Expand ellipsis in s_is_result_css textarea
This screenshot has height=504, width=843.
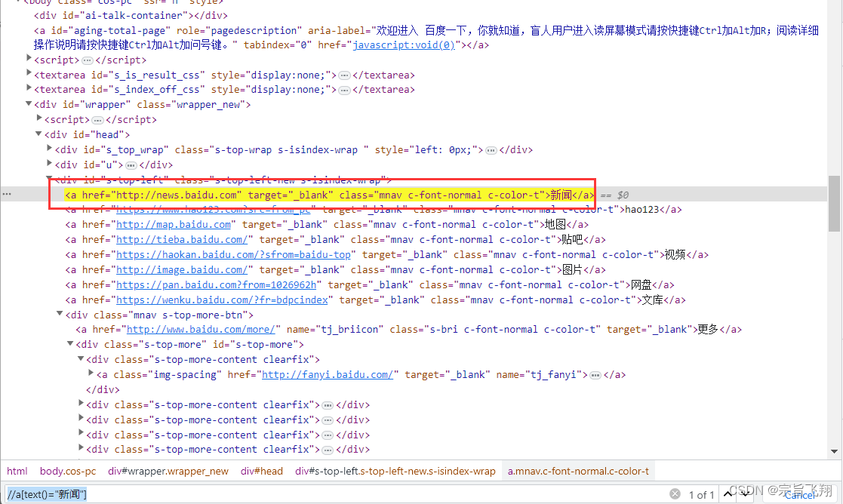click(x=345, y=75)
